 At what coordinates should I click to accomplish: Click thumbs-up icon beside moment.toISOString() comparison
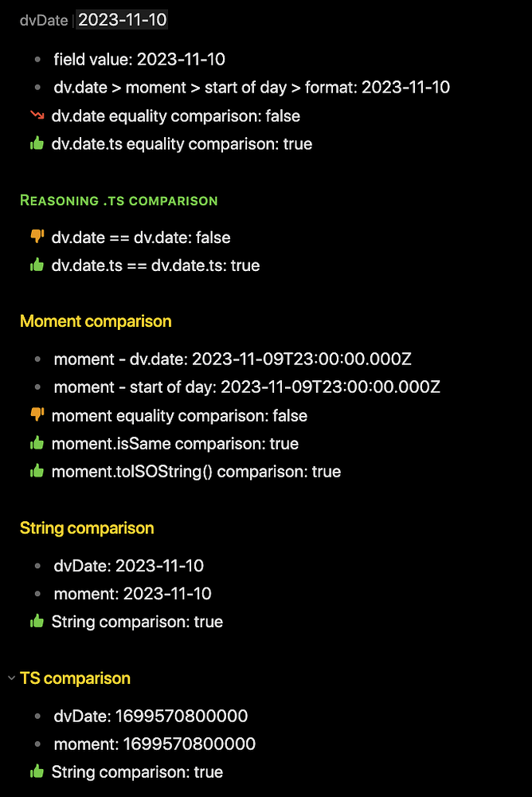click(36, 472)
